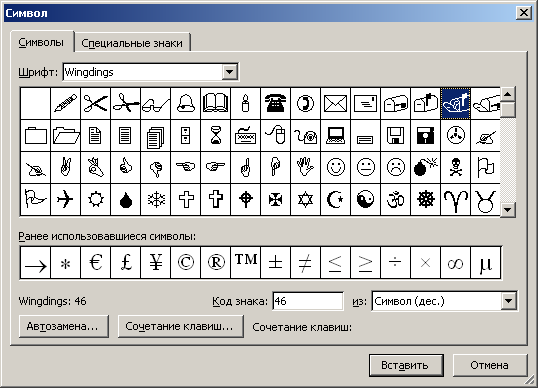
Task: Choose the Om symbol
Action: coord(396,199)
